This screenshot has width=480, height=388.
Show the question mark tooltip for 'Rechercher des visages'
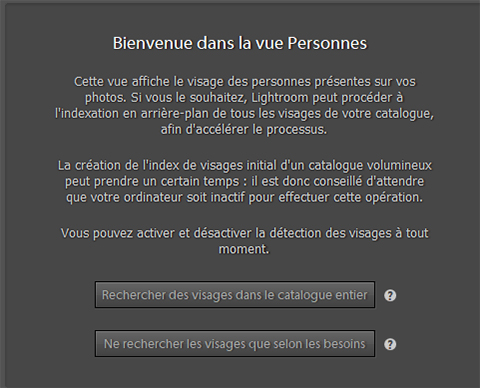click(x=390, y=295)
